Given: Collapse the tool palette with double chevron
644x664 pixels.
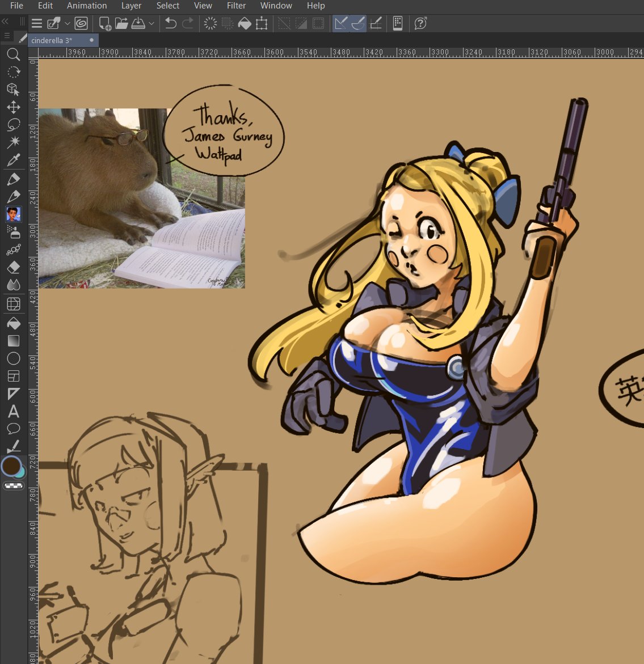Looking at the screenshot, I should tap(5, 21).
